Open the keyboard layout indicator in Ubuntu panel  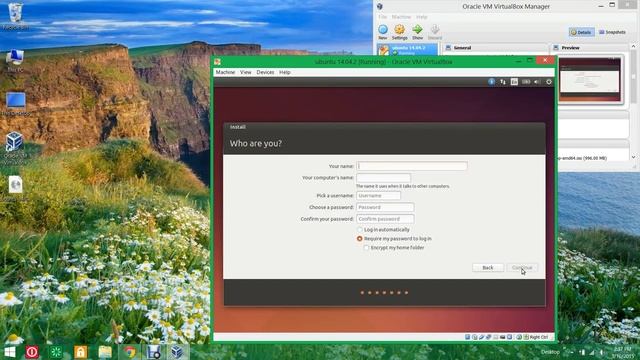pyautogui.click(x=514, y=82)
